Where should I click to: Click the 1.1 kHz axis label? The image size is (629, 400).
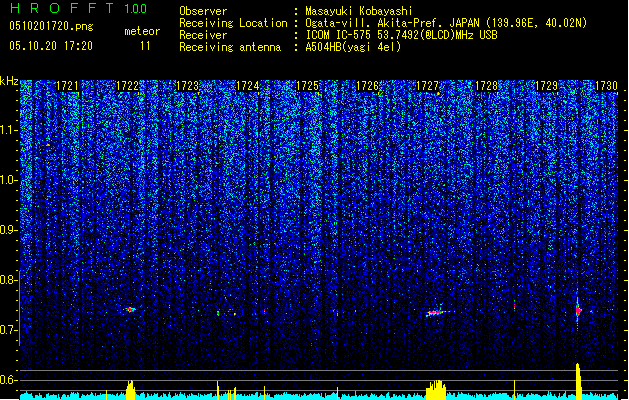pos(8,130)
